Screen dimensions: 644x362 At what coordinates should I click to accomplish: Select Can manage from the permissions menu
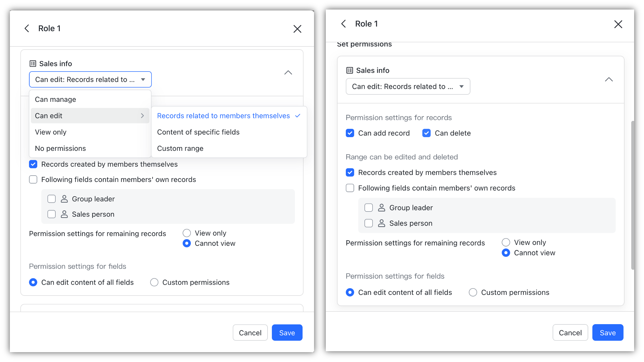[x=55, y=99]
